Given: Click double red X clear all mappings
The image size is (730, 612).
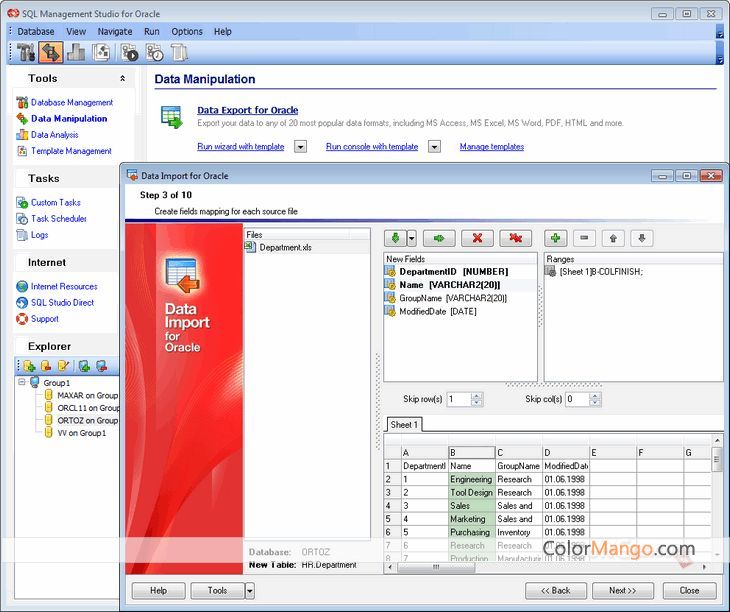Looking at the screenshot, I should (515, 239).
